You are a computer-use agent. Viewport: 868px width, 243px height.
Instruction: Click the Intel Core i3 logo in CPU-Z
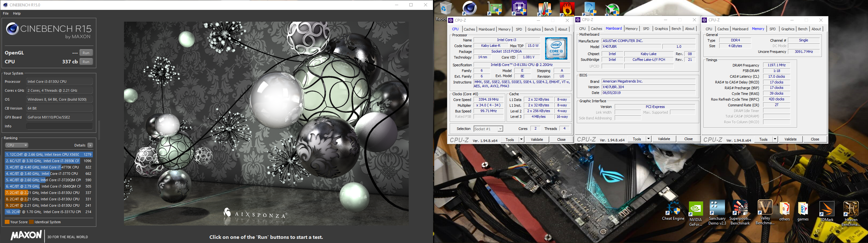click(x=556, y=49)
